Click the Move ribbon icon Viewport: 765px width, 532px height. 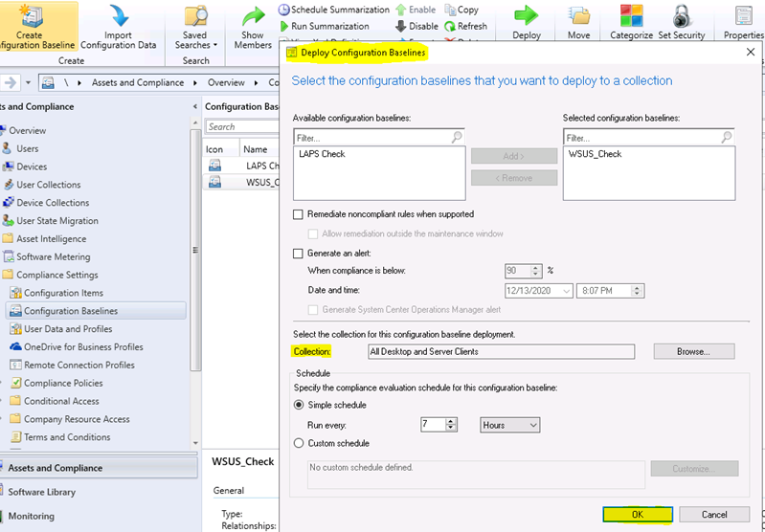point(579,15)
